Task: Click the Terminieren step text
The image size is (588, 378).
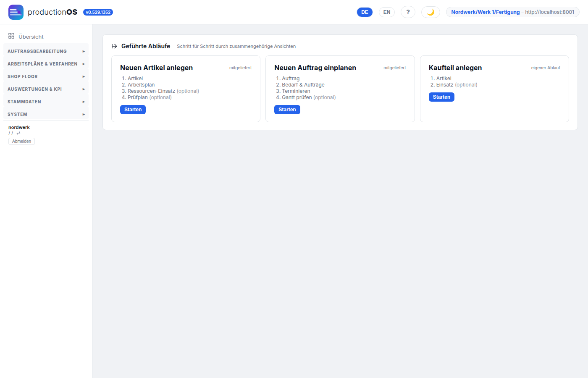Action: pos(296,91)
